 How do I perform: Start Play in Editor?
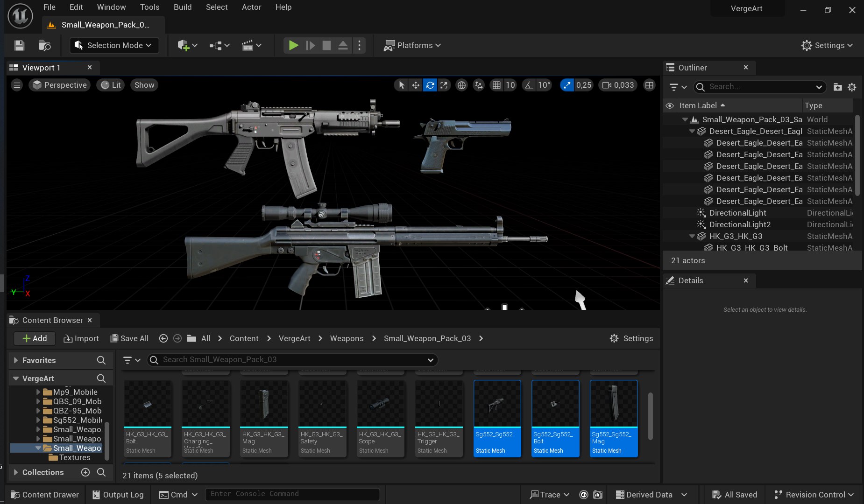coord(293,45)
